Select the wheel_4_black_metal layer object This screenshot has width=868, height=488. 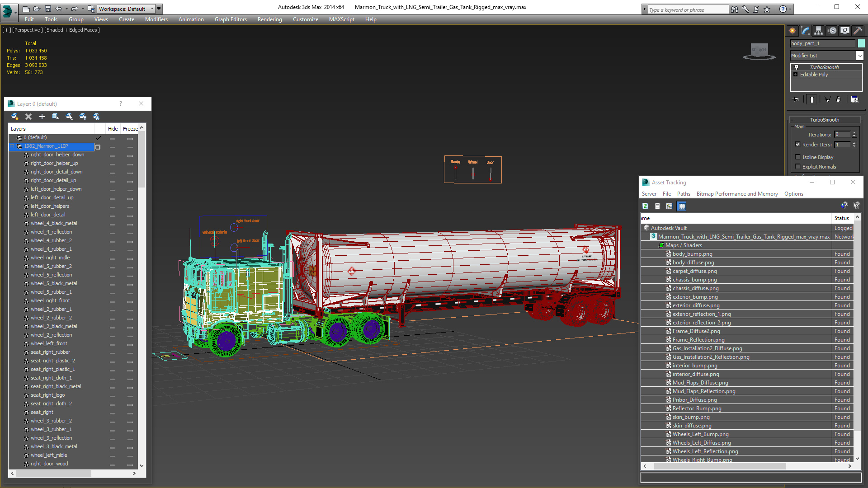pos(54,223)
